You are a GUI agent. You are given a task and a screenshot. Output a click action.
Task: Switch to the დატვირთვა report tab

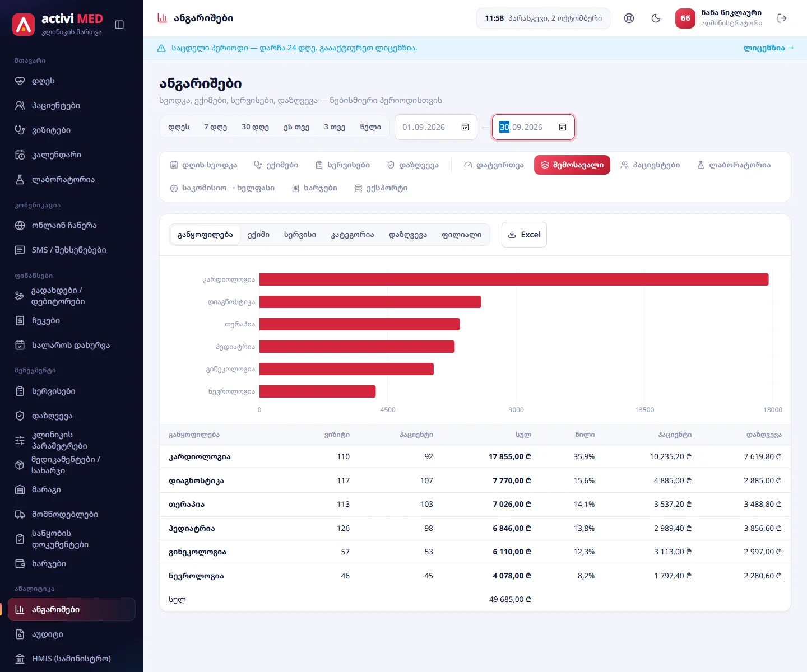point(494,165)
